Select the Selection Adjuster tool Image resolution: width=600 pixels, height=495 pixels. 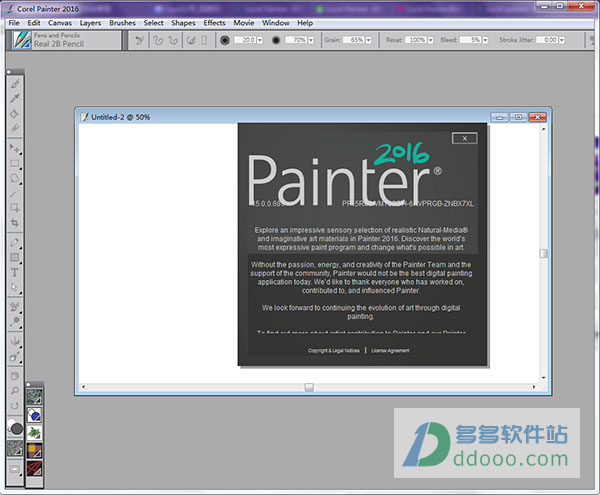coord(15,208)
